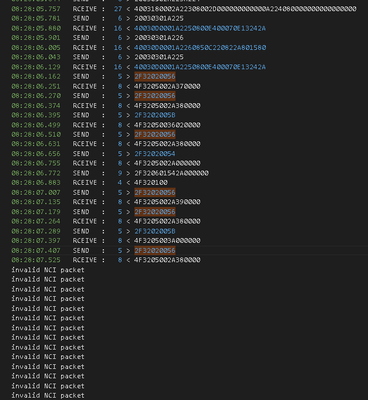Click the length value 27 on the 08:28:05.757 line
The width and height of the screenshot is (368, 400).
tap(118, 9)
